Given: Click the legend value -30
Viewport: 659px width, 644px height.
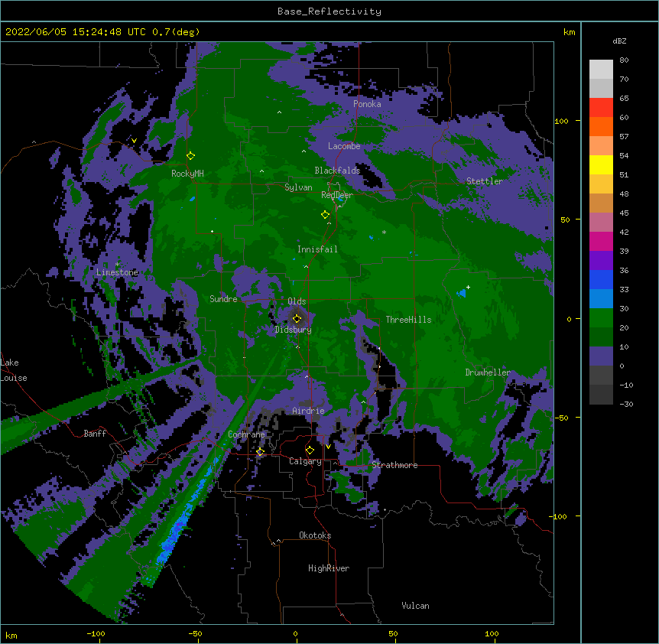Looking at the screenshot, I should (x=626, y=405).
